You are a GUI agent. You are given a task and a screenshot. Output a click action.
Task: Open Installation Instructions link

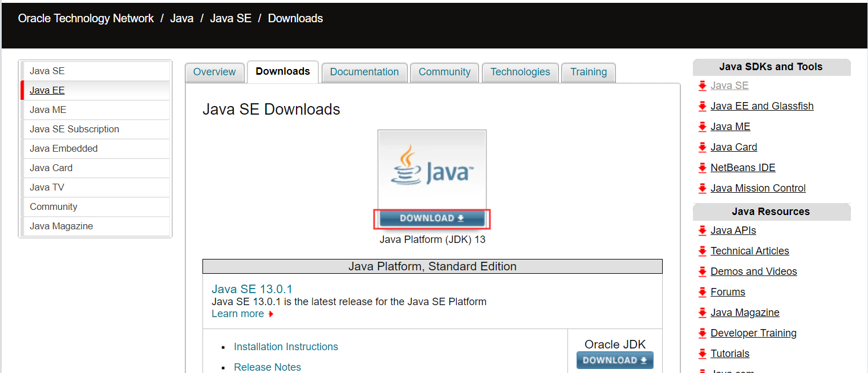point(286,347)
